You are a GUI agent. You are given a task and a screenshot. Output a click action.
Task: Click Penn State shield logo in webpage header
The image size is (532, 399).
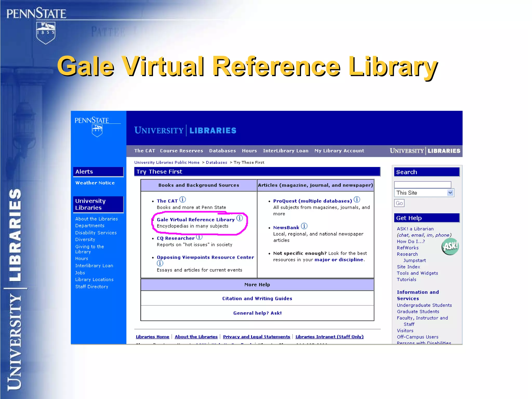pyautogui.click(x=97, y=131)
